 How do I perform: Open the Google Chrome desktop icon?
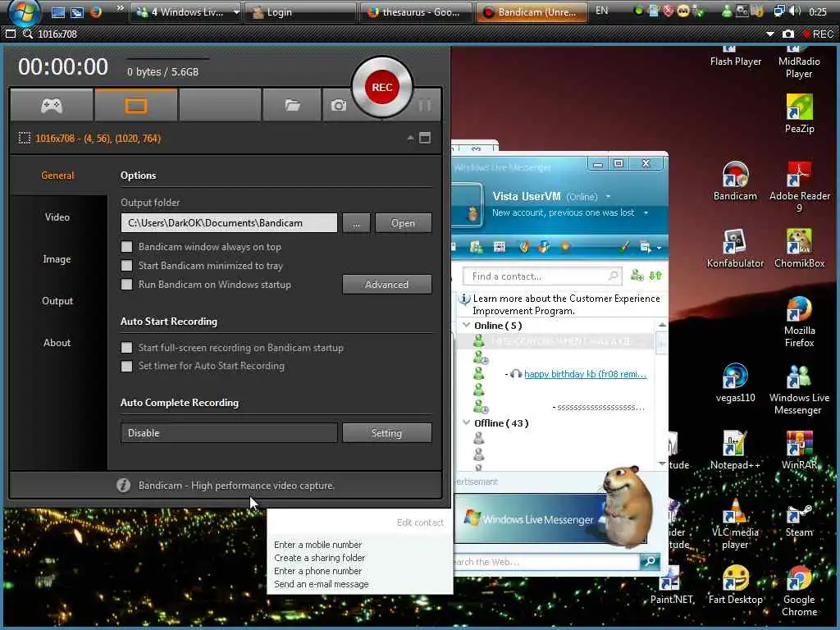point(799,591)
